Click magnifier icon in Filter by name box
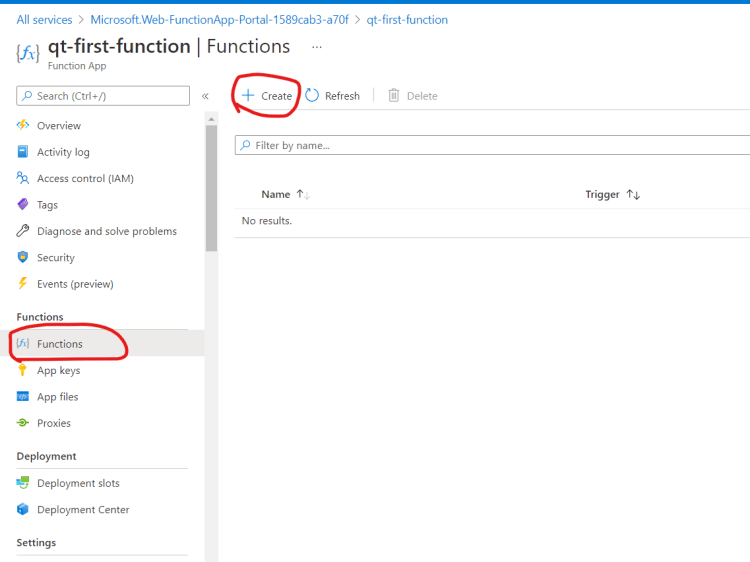This screenshot has height=562, width=750. click(x=245, y=145)
